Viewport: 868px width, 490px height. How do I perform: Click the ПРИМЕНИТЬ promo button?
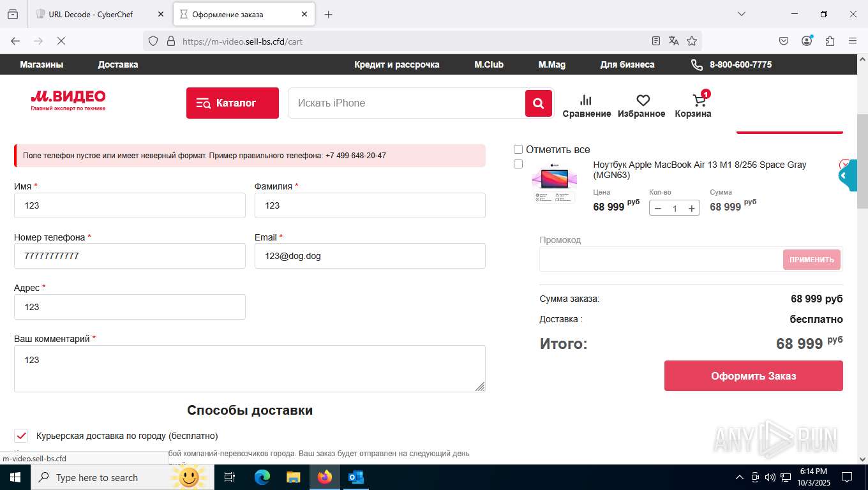tap(812, 260)
